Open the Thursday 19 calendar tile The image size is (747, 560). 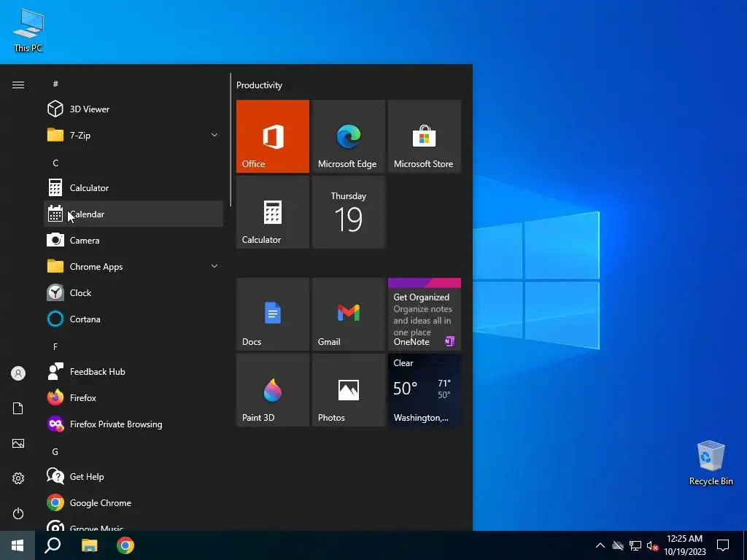click(348, 212)
